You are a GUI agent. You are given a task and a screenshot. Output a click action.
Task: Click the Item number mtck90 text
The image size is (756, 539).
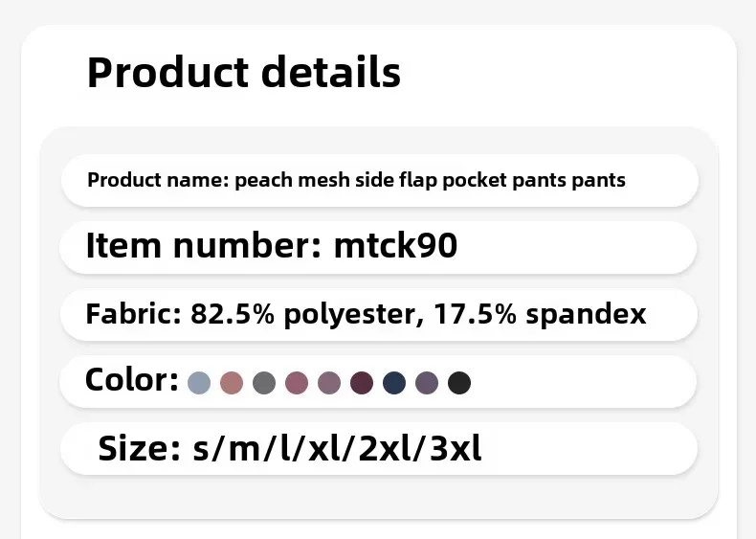click(272, 246)
